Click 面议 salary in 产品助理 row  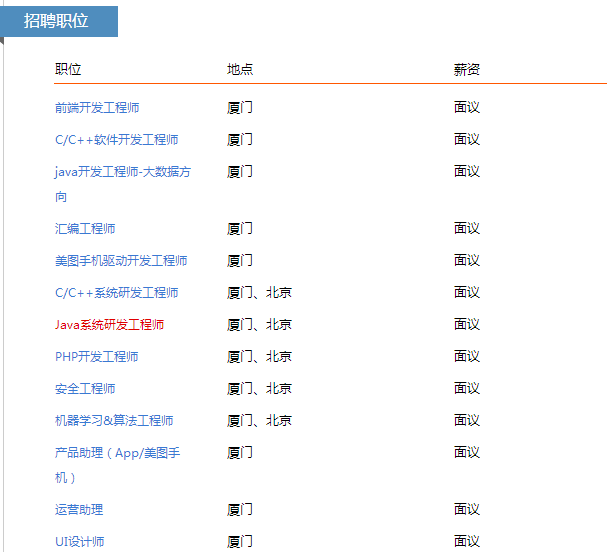(466, 452)
